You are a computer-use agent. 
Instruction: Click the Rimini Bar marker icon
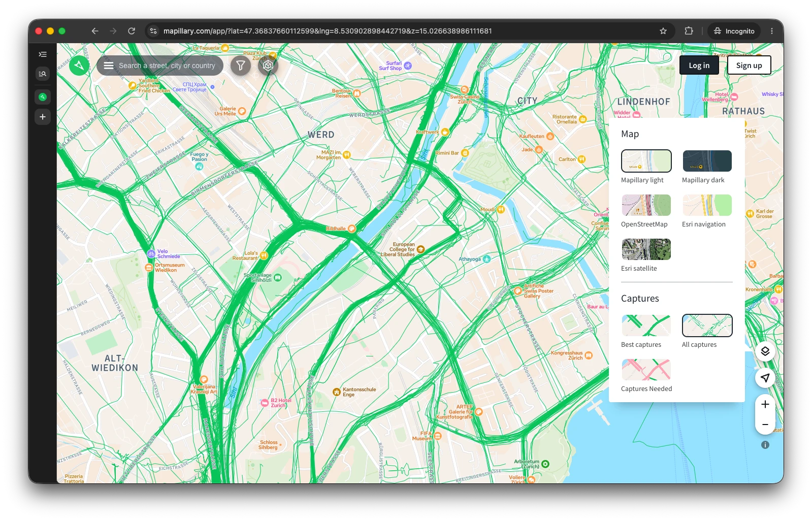click(x=465, y=153)
